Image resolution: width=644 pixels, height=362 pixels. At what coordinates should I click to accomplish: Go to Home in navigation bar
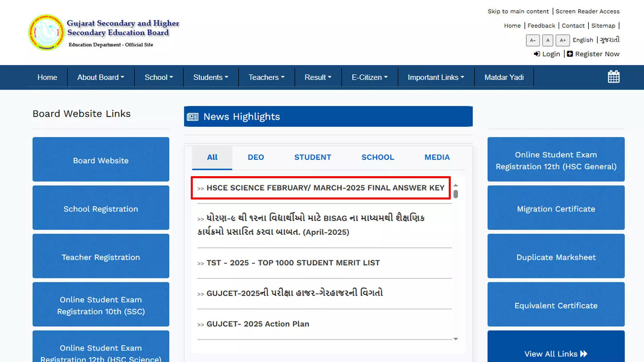(47, 77)
